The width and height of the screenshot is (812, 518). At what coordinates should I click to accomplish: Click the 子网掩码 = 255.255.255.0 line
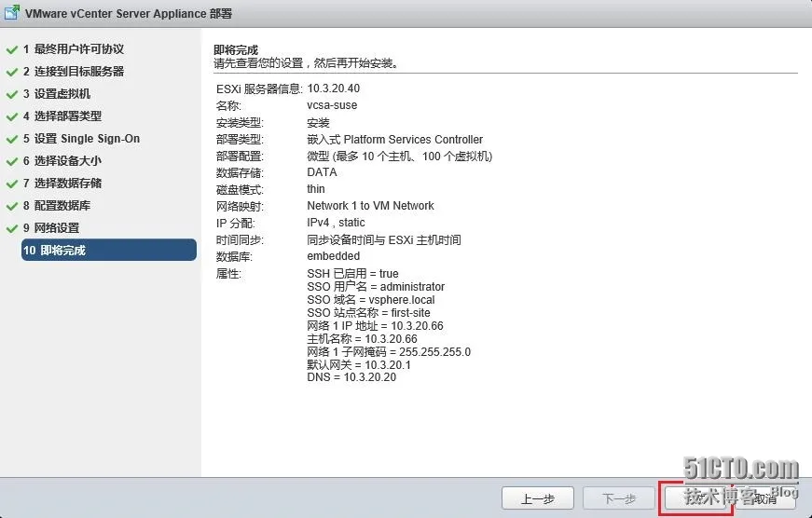tap(389, 352)
